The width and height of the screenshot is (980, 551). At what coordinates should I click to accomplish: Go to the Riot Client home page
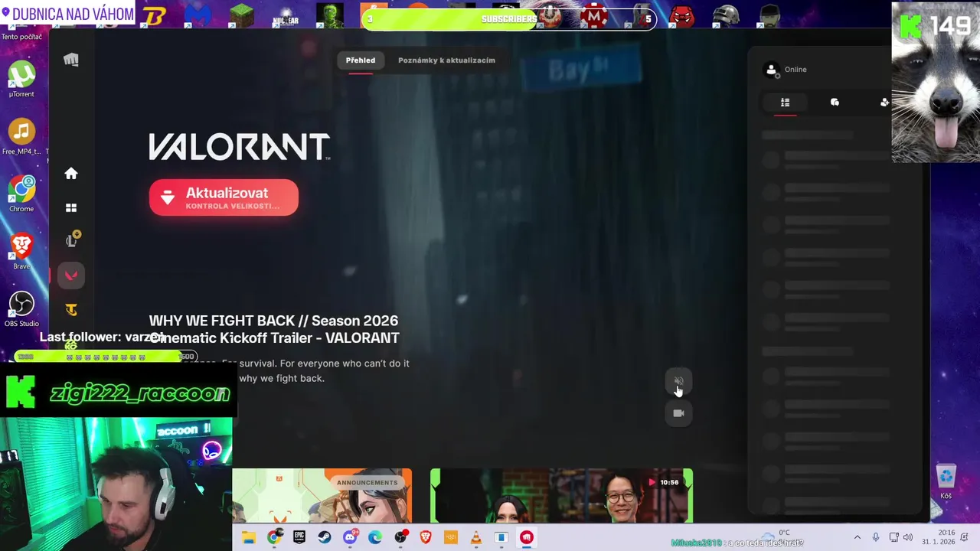71,174
